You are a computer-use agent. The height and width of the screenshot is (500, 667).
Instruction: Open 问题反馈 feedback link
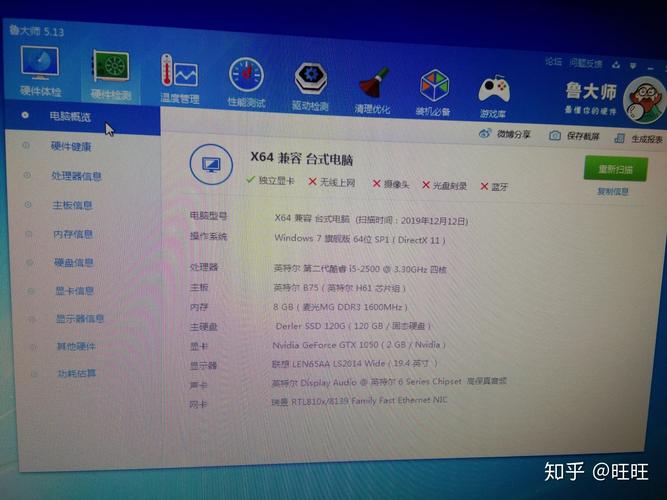586,63
